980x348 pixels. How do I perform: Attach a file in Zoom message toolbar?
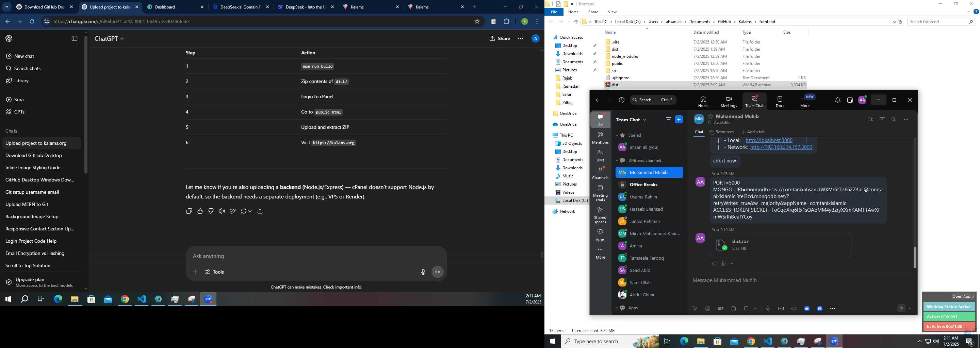point(734,309)
